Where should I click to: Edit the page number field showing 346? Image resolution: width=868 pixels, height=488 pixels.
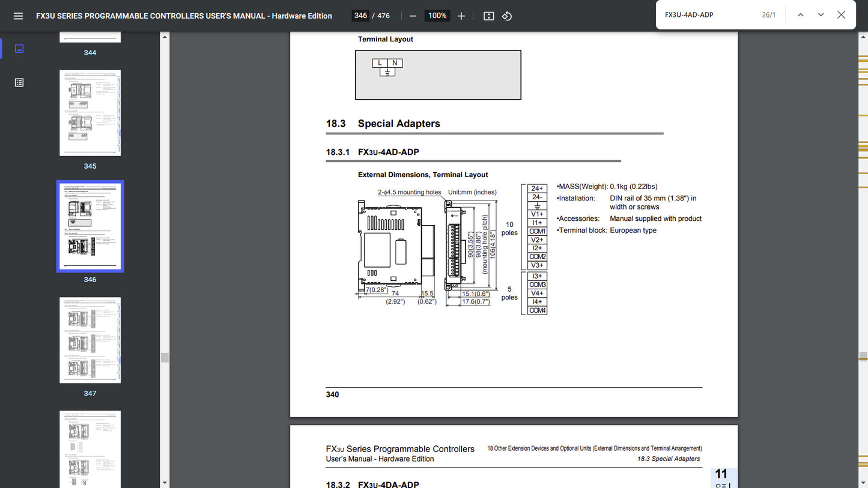[360, 16]
